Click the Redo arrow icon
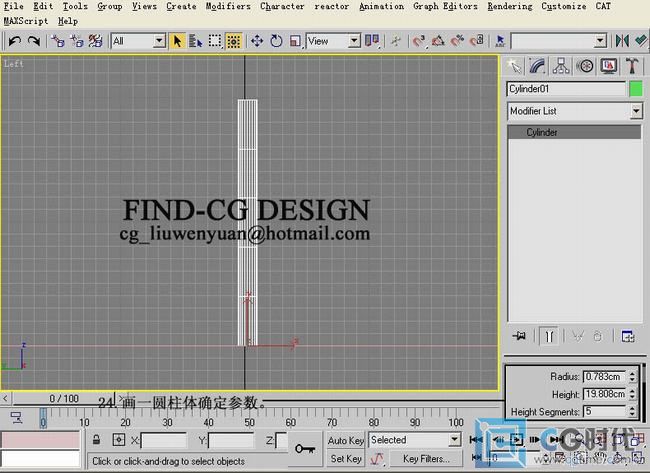The image size is (650, 473). coord(34,41)
